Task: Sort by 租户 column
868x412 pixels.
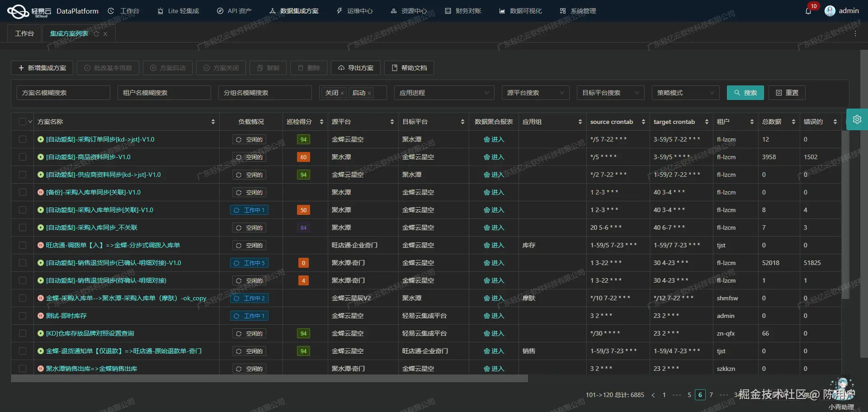Action: (x=752, y=122)
